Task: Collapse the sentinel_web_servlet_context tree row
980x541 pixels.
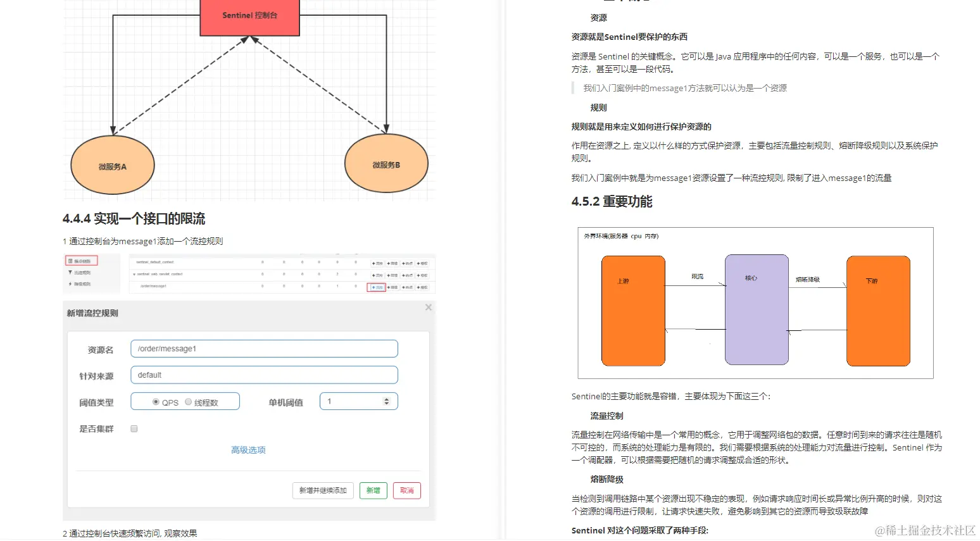Action: click(134, 275)
